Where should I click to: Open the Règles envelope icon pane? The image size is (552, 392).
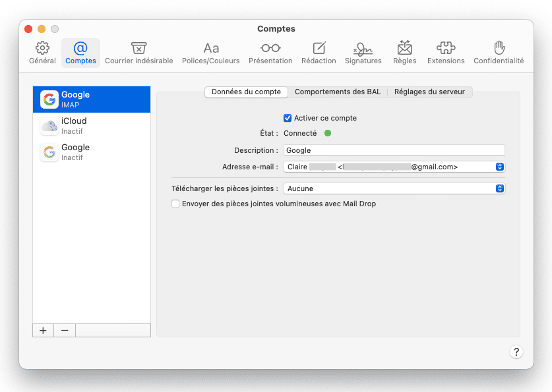404,52
